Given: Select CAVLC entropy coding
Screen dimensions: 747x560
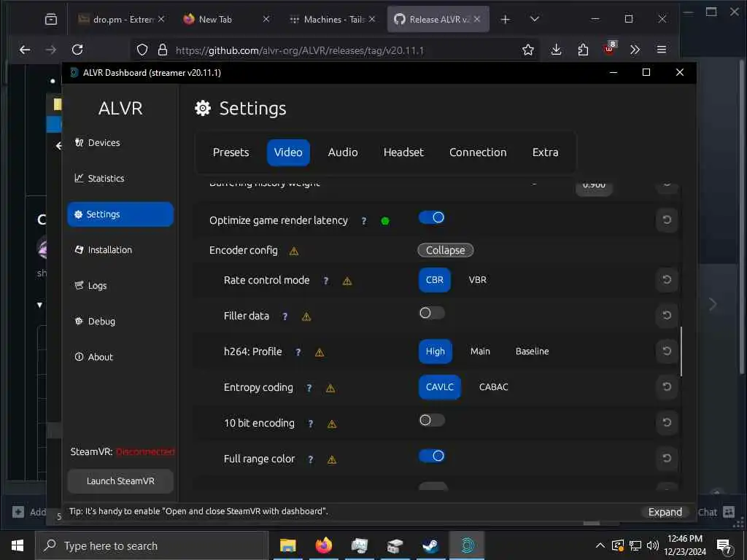Looking at the screenshot, I should [440, 387].
